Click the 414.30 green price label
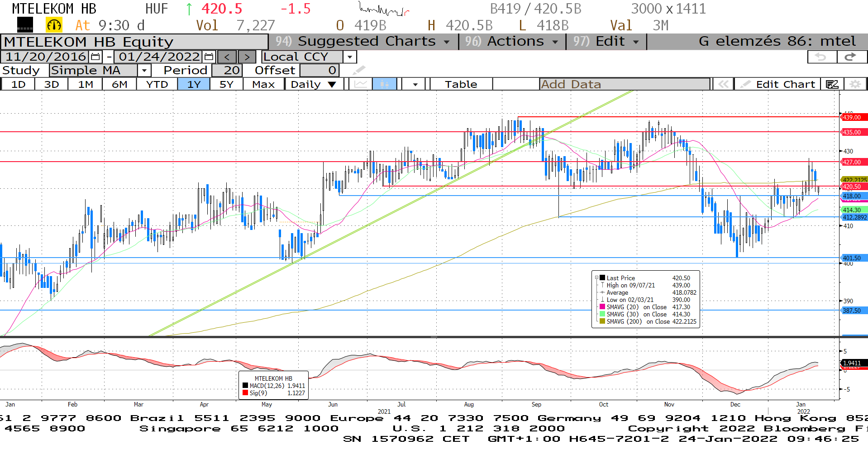The height and width of the screenshot is (464, 868). tap(854, 210)
